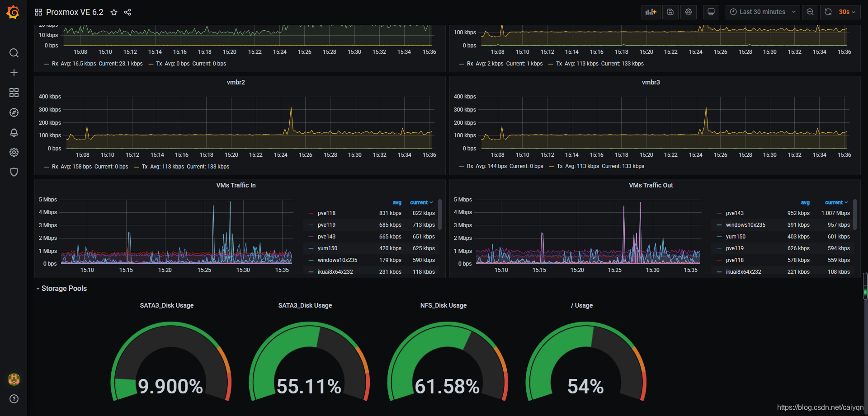Open Server Admin shield icon
868x416 pixels.
pos(14,172)
